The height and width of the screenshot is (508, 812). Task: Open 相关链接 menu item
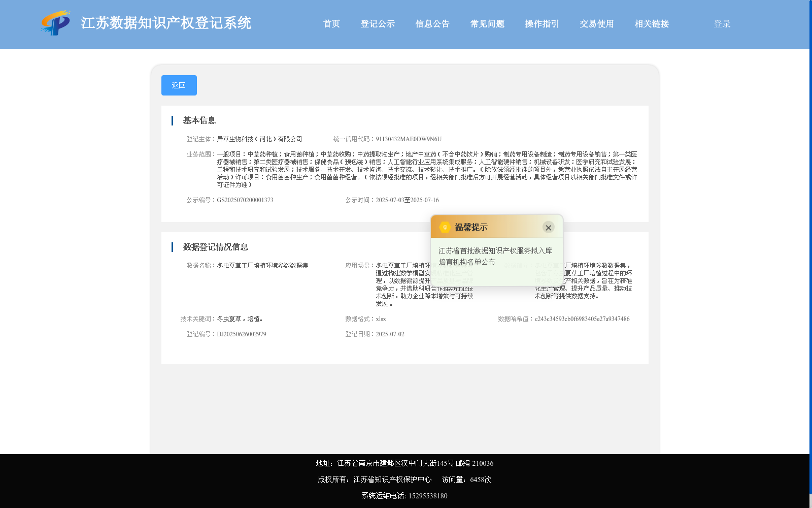click(x=652, y=24)
